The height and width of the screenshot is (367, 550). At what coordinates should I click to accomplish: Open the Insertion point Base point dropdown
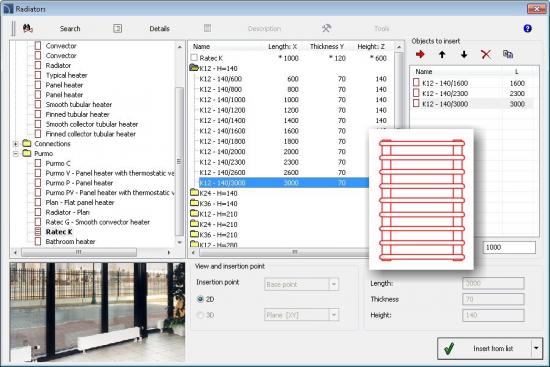[x=334, y=284]
